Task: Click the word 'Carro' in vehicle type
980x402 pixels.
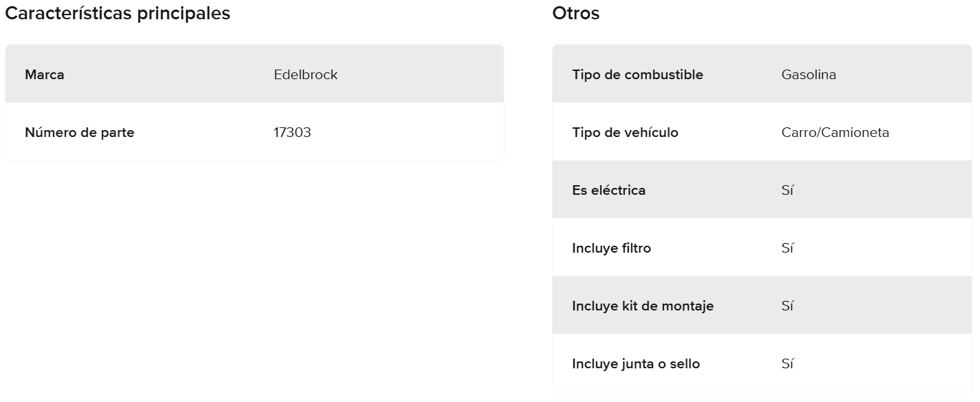Action: [797, 132]
